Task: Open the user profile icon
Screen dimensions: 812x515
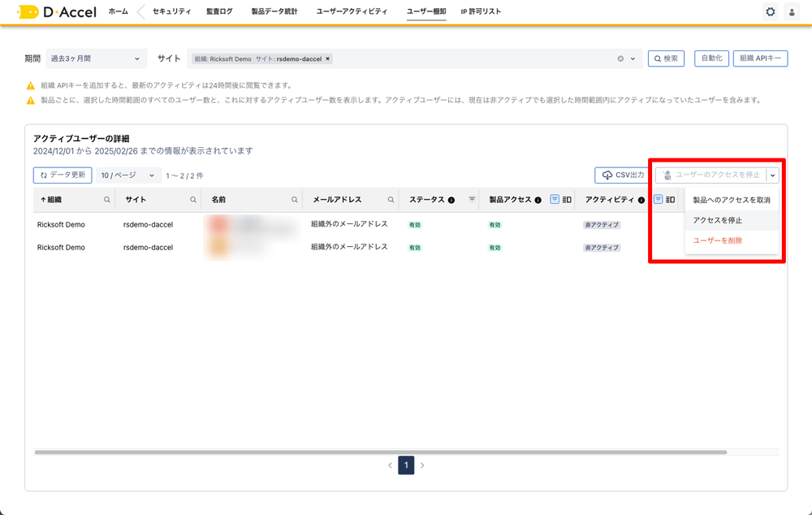Action: (791, 11)
